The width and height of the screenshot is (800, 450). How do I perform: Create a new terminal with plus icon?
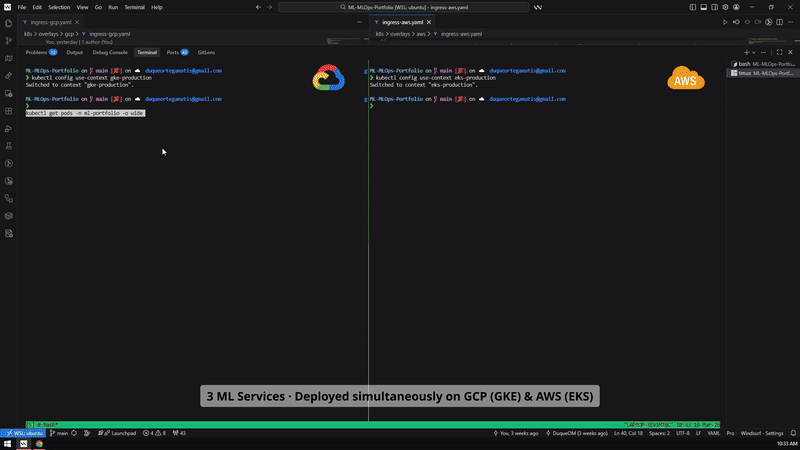(x=746, y=53)
